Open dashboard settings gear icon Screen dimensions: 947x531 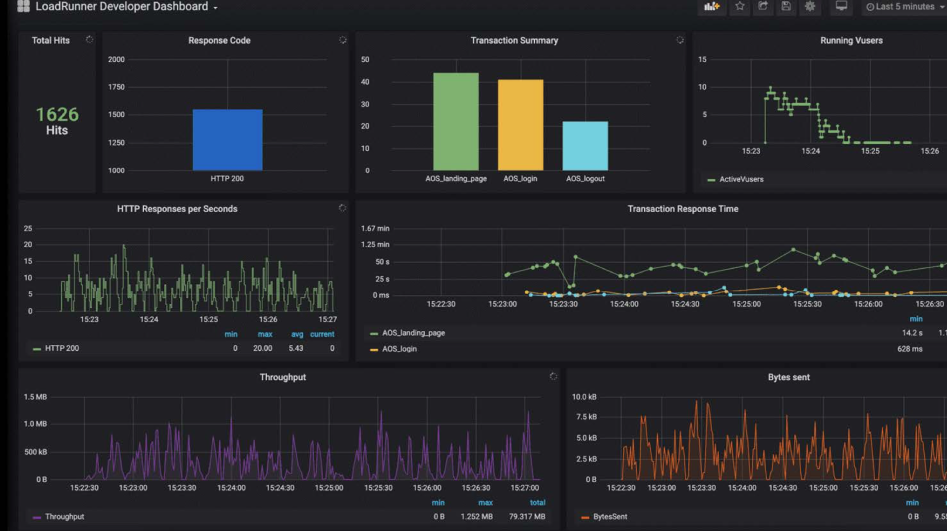tap(810, 7)
